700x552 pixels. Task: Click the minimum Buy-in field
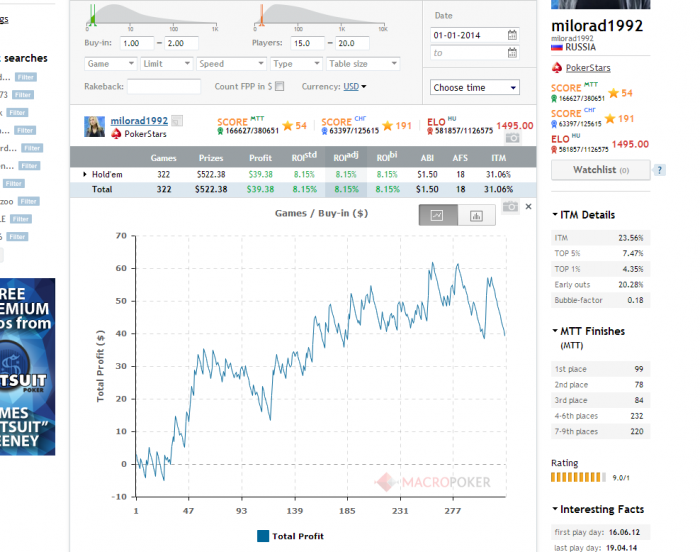pos(137,43)
